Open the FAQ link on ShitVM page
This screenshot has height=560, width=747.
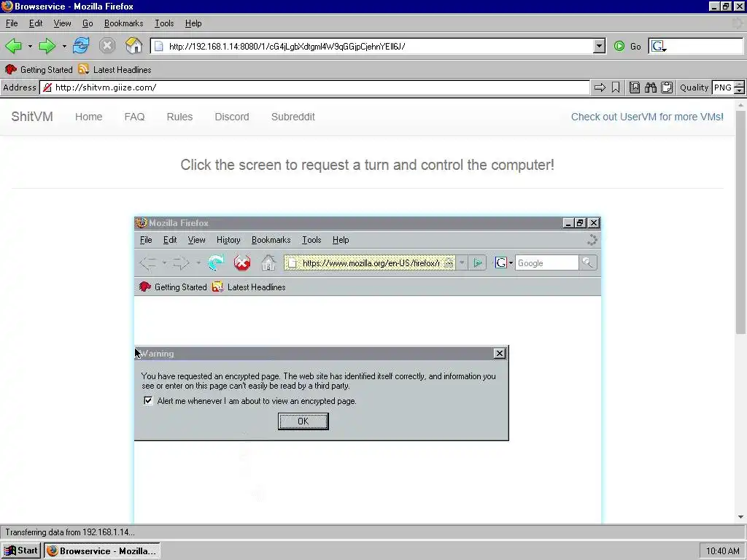click(x=134, y=117)
